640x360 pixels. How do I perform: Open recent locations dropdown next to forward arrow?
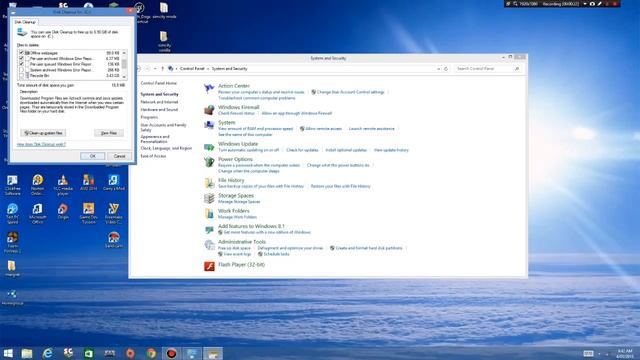tap(155, 69)
